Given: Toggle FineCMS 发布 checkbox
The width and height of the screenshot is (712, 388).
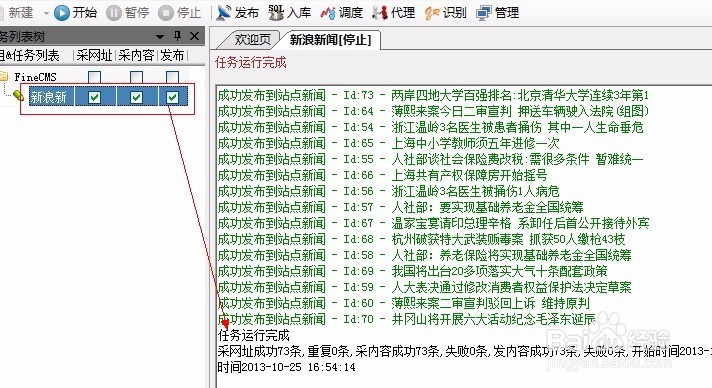Looking at the screenshot, I should tap(172, 77).
